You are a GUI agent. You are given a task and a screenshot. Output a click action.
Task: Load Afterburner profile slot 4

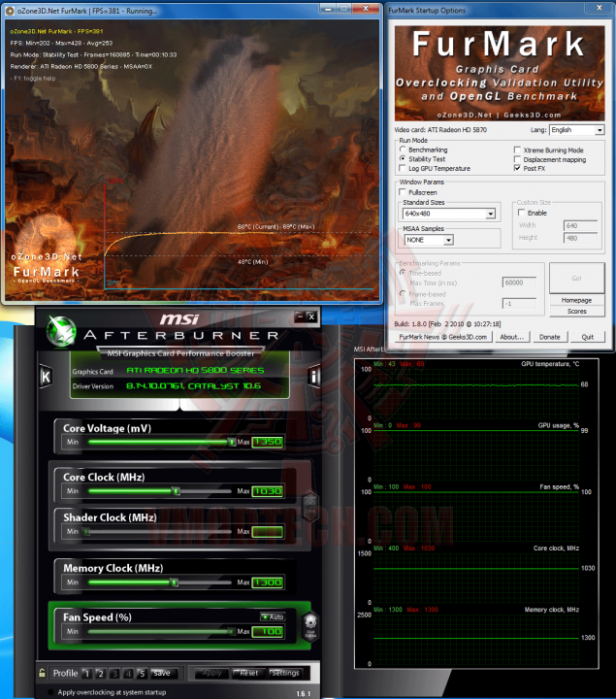(x=128, y=673)
